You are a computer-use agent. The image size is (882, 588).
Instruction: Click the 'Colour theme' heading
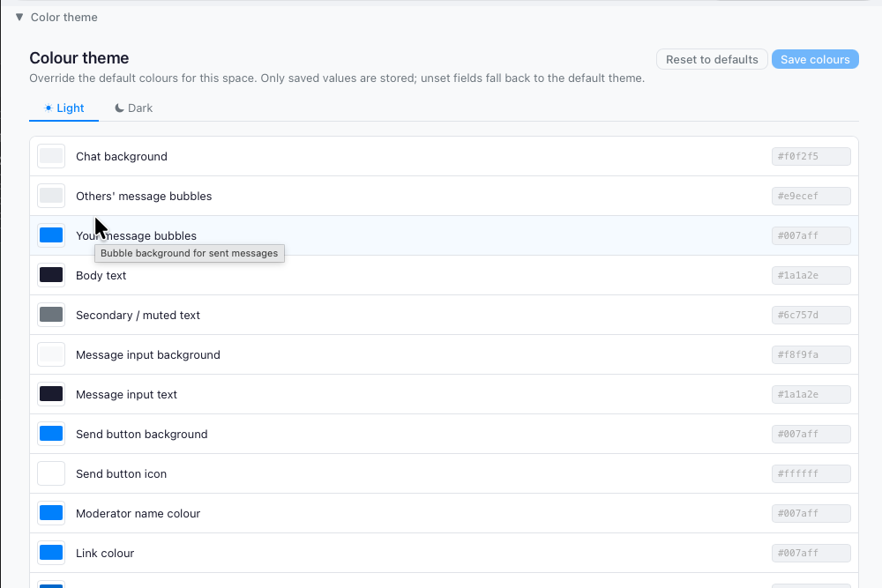point(79,58)
